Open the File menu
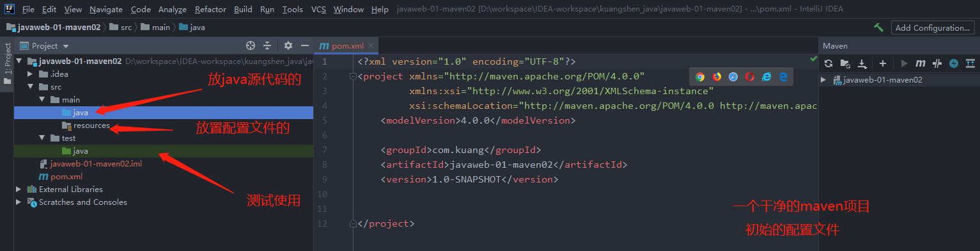 [x=28, y=10]
